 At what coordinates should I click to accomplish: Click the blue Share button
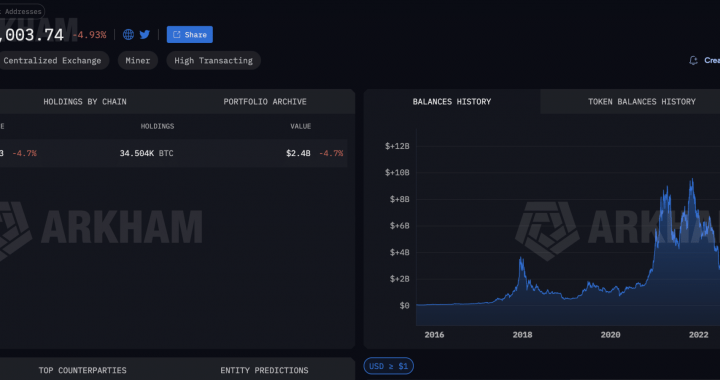click(190, 34)
